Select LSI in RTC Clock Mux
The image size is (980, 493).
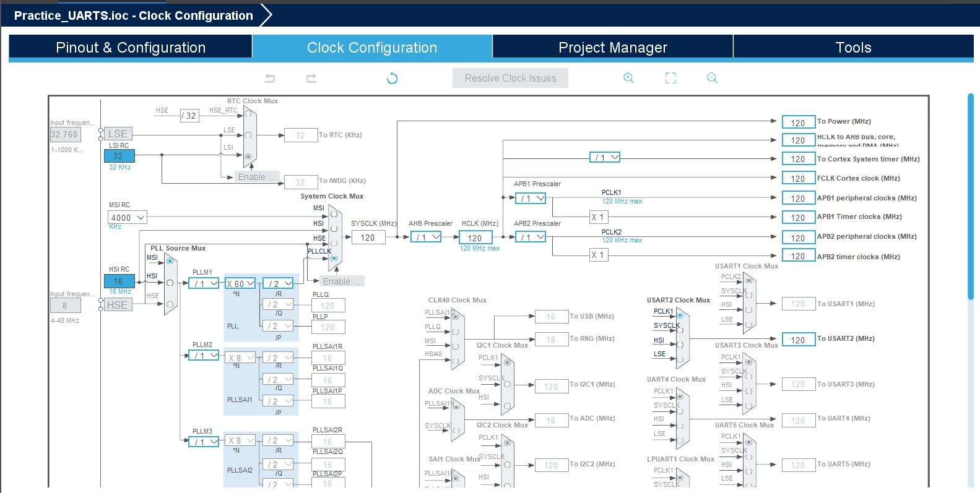pyautogui.click(x=248, y=156)
